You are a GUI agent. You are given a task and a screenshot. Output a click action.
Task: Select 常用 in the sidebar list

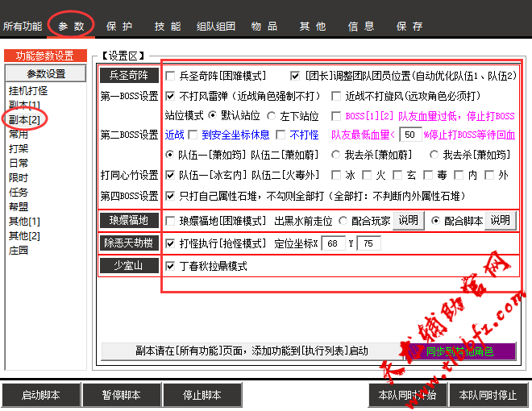click(19, 135)
